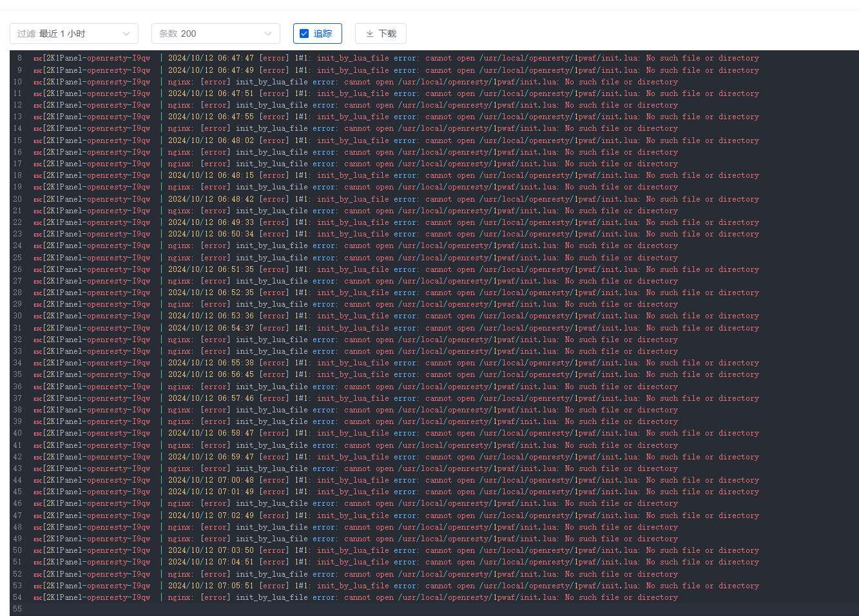Screen dimensions: 859x616
Task: Uncheck the 追踪 follow checkbox
Action: [305, 34]
